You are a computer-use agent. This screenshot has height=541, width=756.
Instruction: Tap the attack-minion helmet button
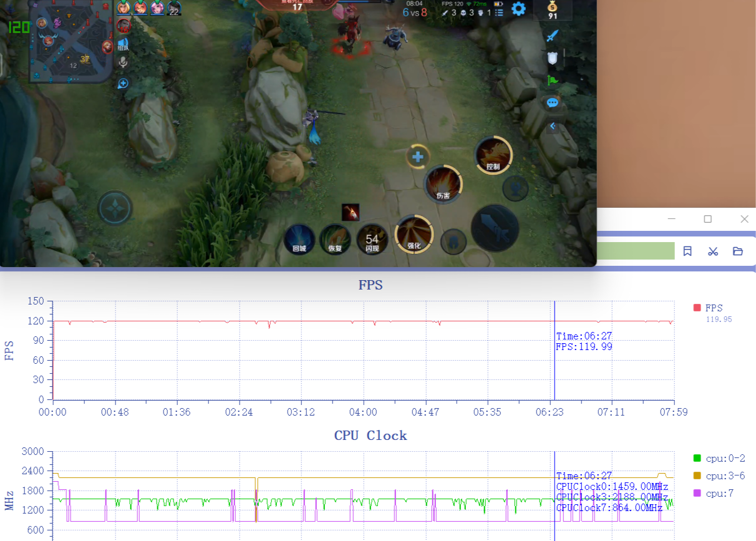(453, 241)
